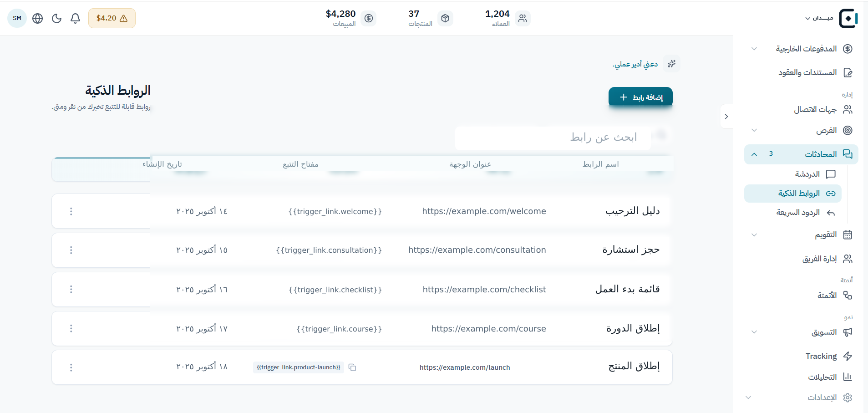Screen dimensions: 868x413
Task: Click the {{trigger_link.product-launch}} key chip
Action: pos(299,367)
